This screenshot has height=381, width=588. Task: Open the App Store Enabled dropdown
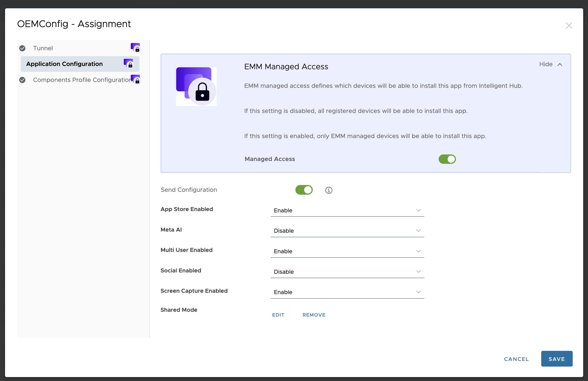click(x=347, y=210)
